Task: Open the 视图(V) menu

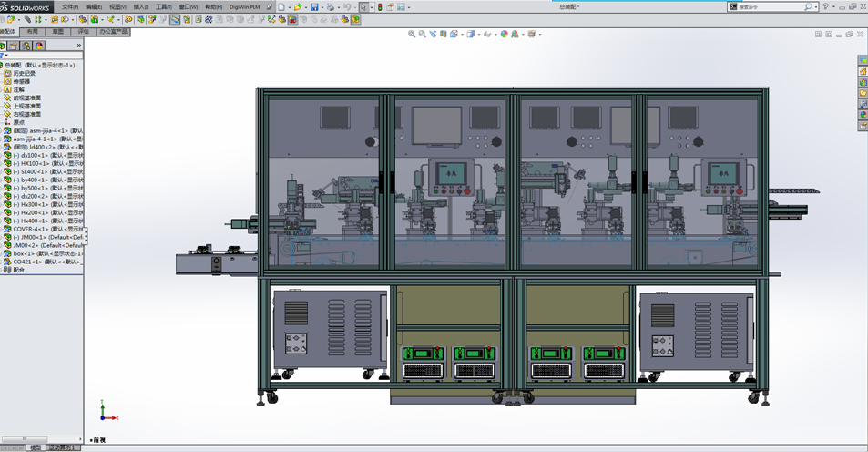Action: 117,7
